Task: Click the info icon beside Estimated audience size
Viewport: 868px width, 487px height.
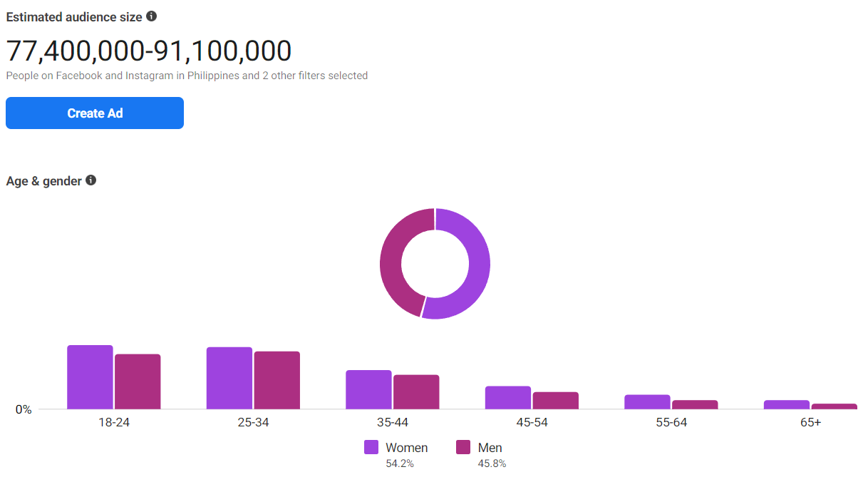Action: click(151, 16)
